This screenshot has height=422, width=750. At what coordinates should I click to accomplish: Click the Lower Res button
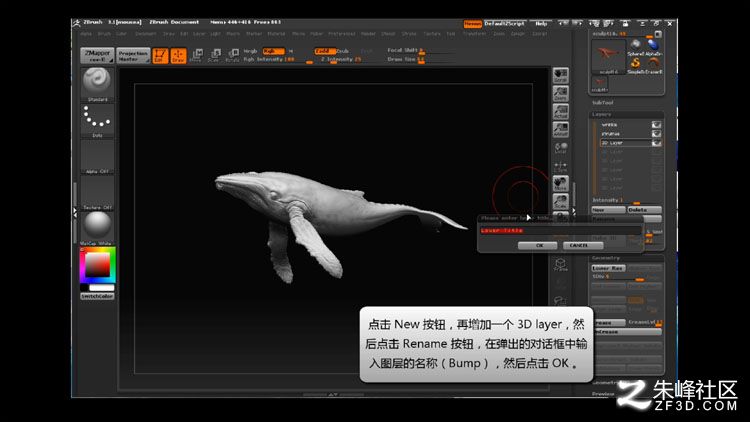click(608, 268)
